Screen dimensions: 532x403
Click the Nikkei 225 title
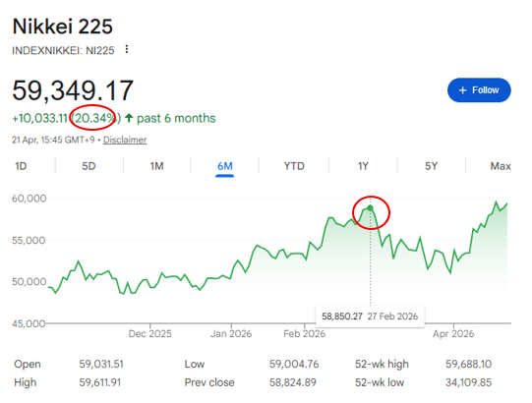62,27
